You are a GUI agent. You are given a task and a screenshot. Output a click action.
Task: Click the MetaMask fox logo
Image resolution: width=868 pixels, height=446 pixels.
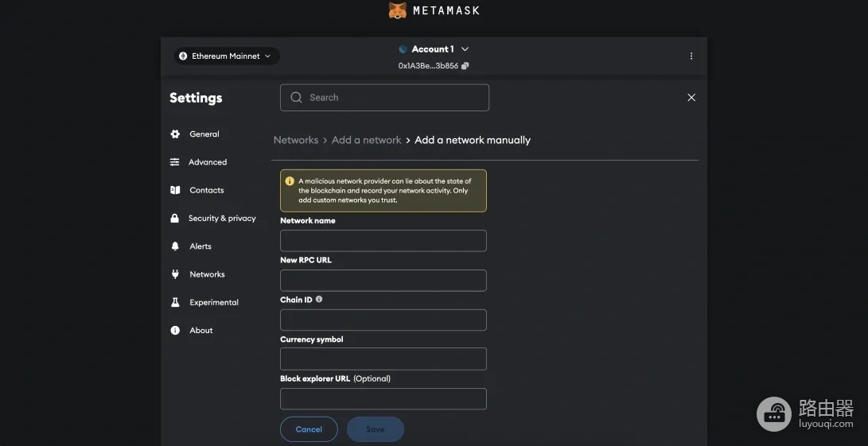(398, 10)
